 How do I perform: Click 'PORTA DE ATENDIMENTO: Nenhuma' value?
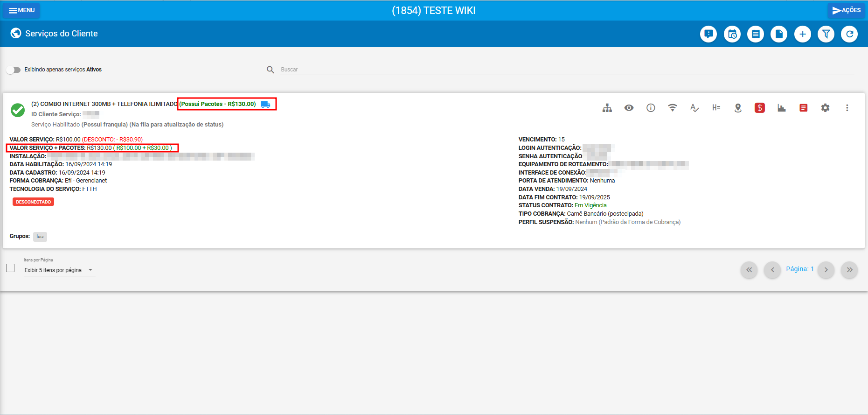[567, 181]
